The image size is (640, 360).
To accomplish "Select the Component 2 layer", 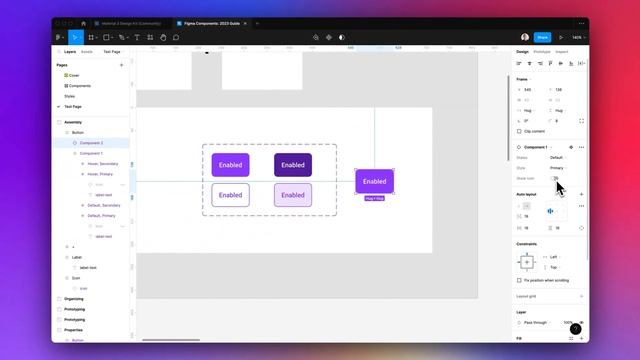I will (x=91, y=143).
